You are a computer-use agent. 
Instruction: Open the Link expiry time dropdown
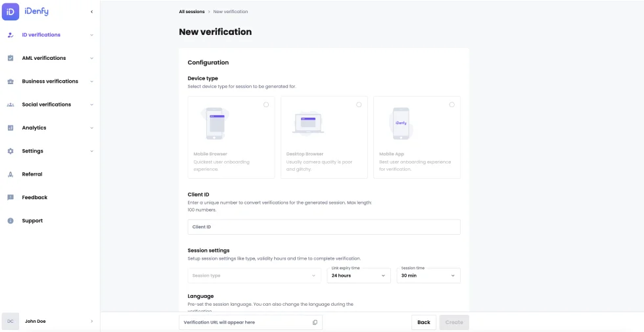[359, 275]
